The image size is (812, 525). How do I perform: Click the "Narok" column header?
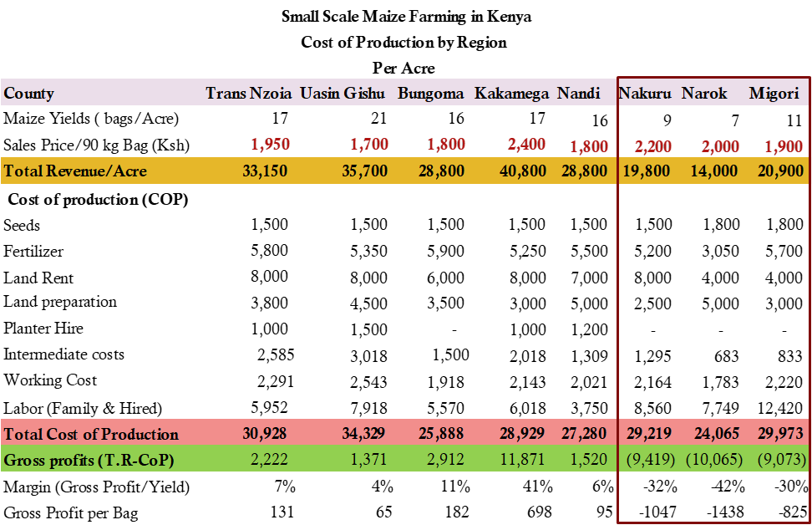pos(704,94)
